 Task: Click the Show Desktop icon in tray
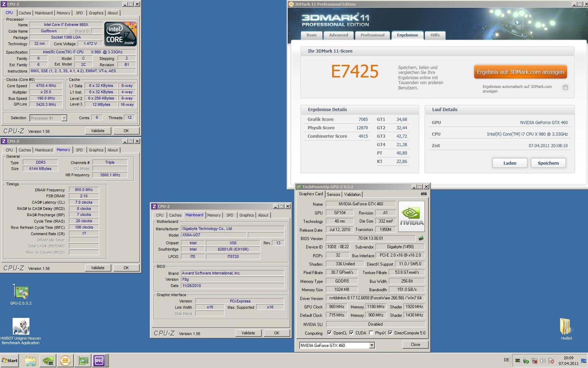[x=584, y=361]
